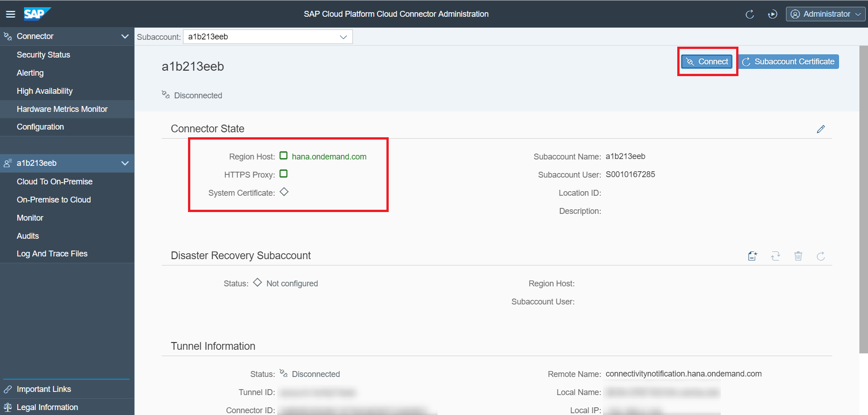Select Subaccount User value S0010167285
Viewport: 868px width, 415px height.
pos(630,174)
